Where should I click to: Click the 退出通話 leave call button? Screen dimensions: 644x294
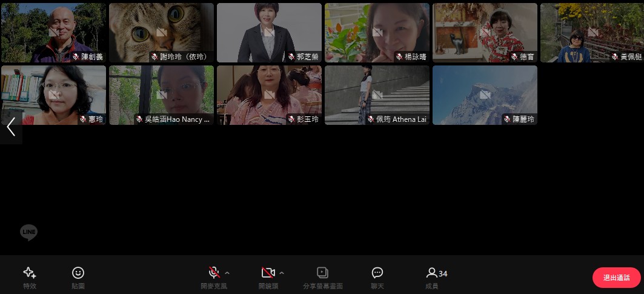[616, 278]
